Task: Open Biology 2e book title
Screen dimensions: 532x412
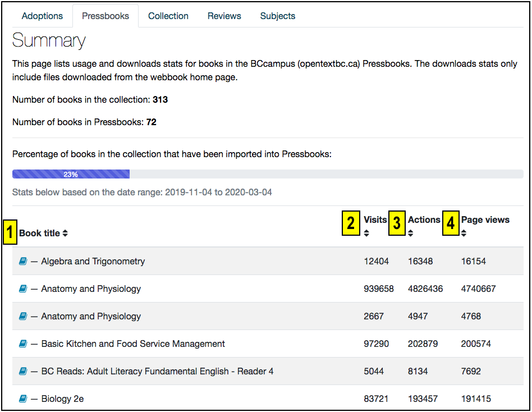Action: pos(62,399)
